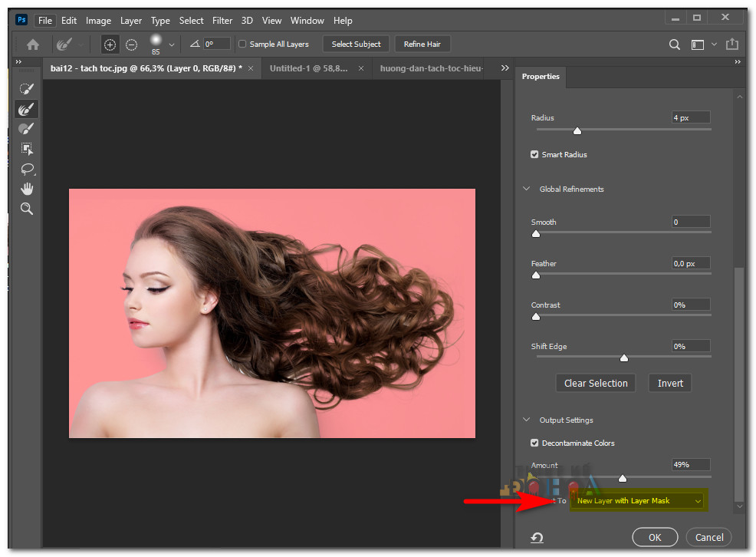This screenshot has width=756, height=557.
Task: Activate the Zoom tool
Action: point(26,208)
